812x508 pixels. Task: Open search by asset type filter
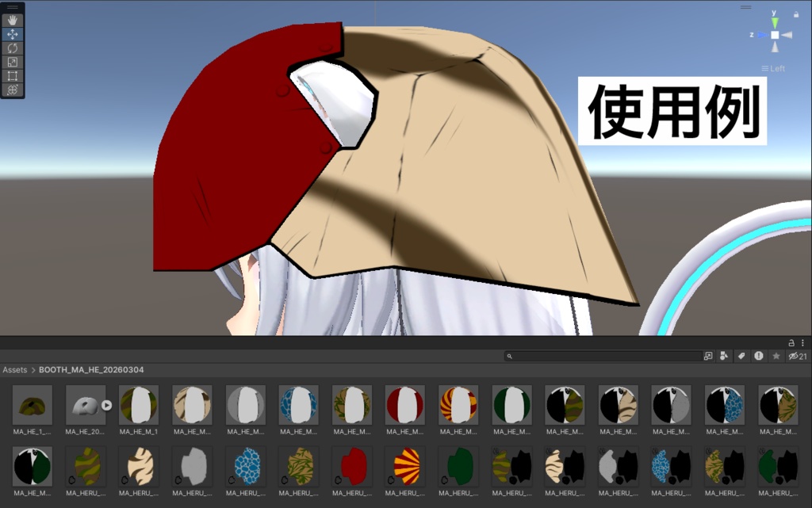click(x=724, y=356)
